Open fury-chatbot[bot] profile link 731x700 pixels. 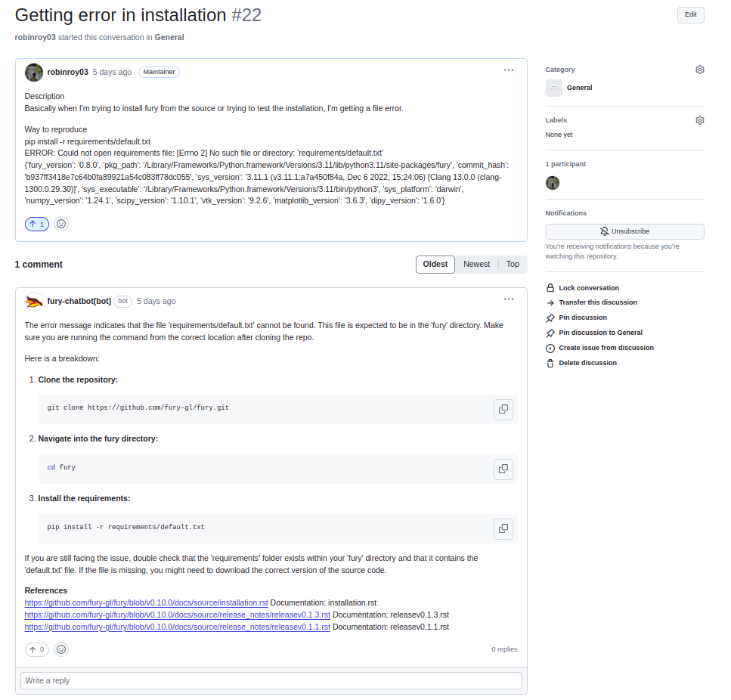pyautogui.click(x=79, y=301)
